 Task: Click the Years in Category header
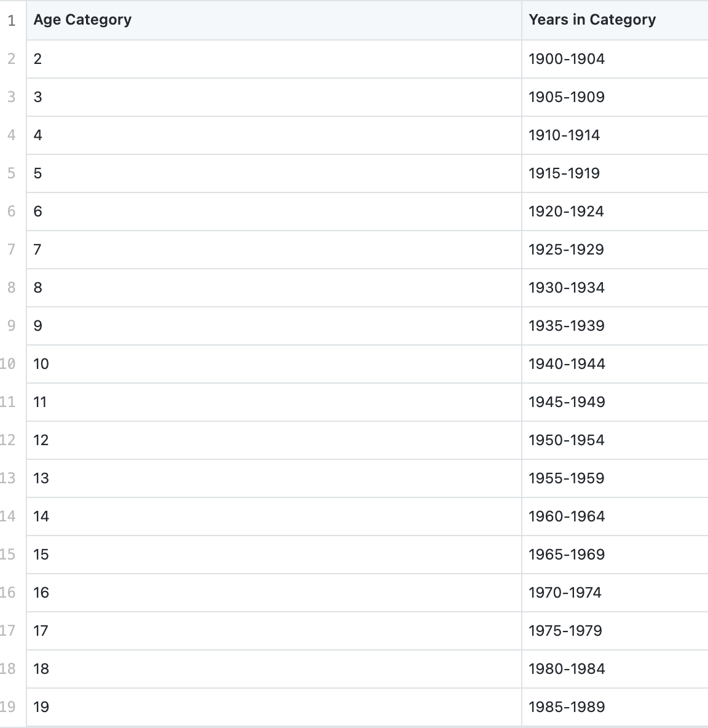click(x=592, y=20)
